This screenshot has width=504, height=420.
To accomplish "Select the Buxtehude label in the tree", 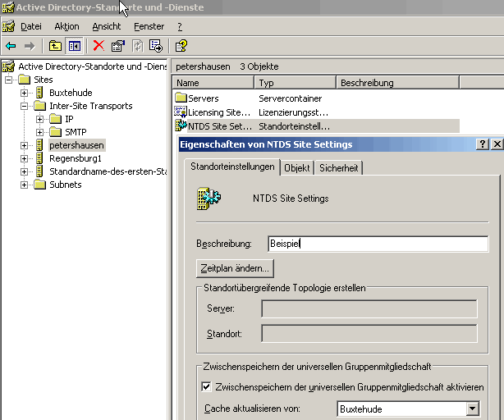I will click(71, 93).
